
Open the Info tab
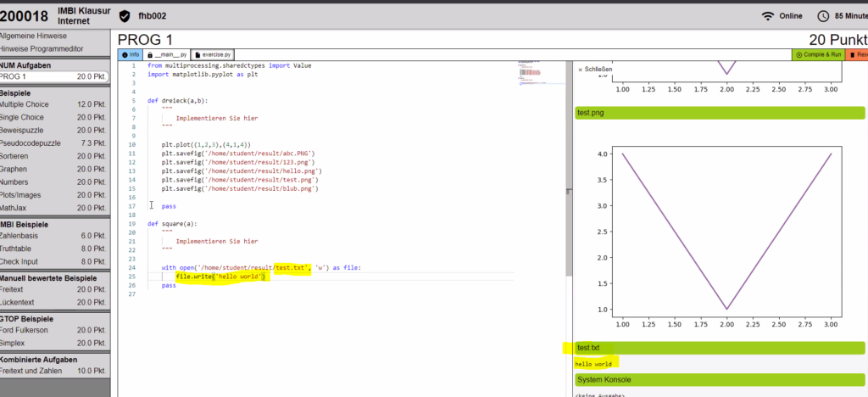(x=131, y=55)
